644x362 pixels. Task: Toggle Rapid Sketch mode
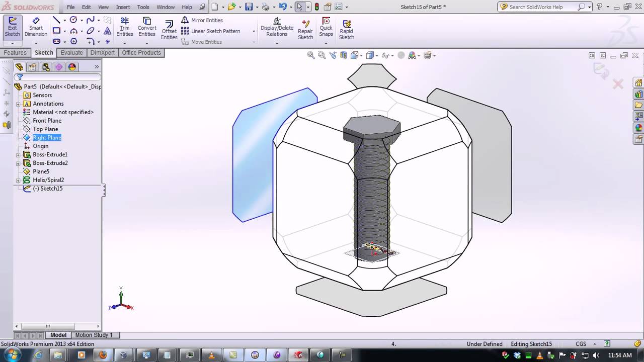pyautogui.click(x=347, y=30)
